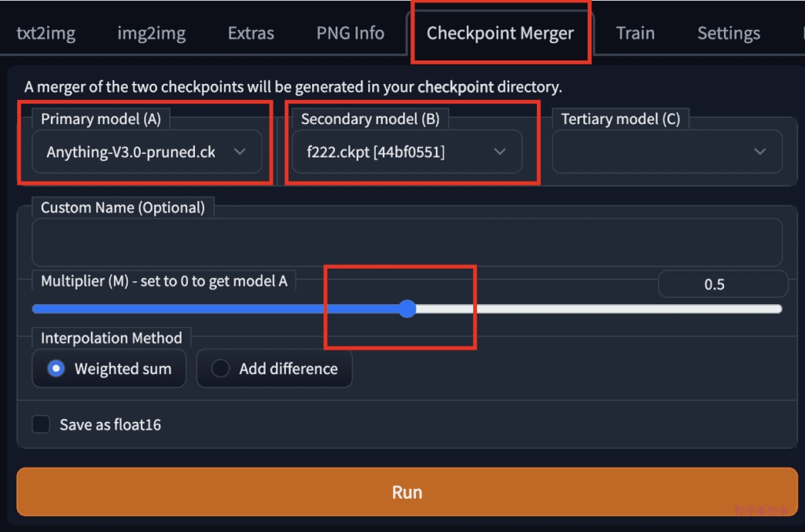Open the Secondary model (B) dropdown
This screenshot has height=532, width=805.
click(x=393, y=152)
